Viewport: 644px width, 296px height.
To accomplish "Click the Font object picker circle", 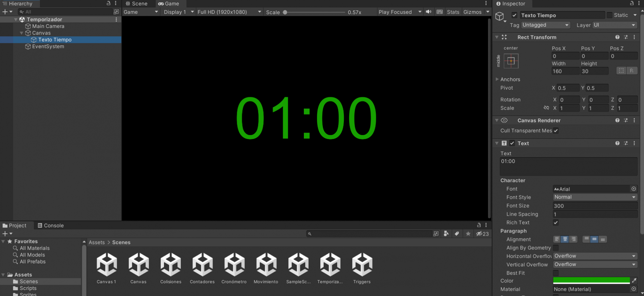I will [634, 189].
